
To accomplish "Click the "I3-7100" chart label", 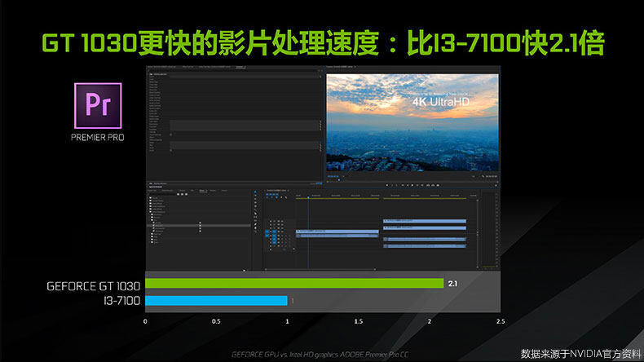I will (x=122, y=301).
